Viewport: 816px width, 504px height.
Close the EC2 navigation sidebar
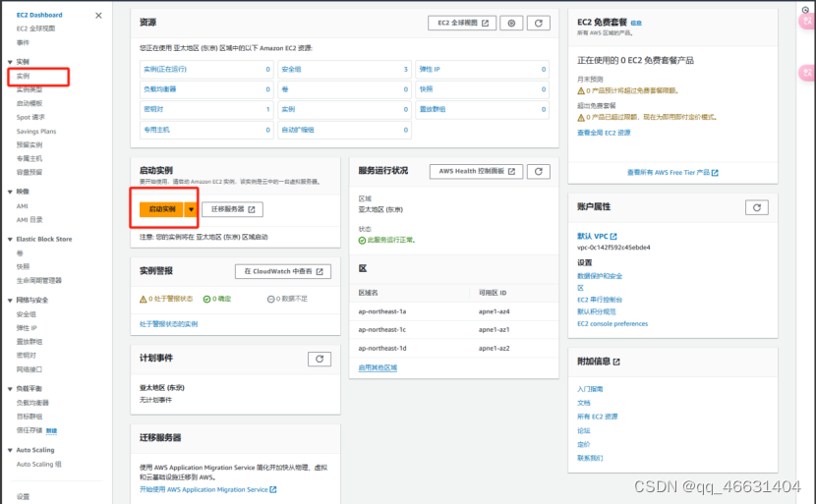pyautogui.click(x=98, y=16)
